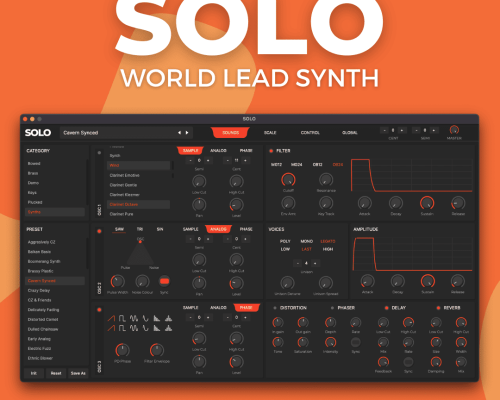This screenshot has height=400, width=500.
Task: Select ANALOG mode tab for OSC 3
Action: [x=218, y=308]
